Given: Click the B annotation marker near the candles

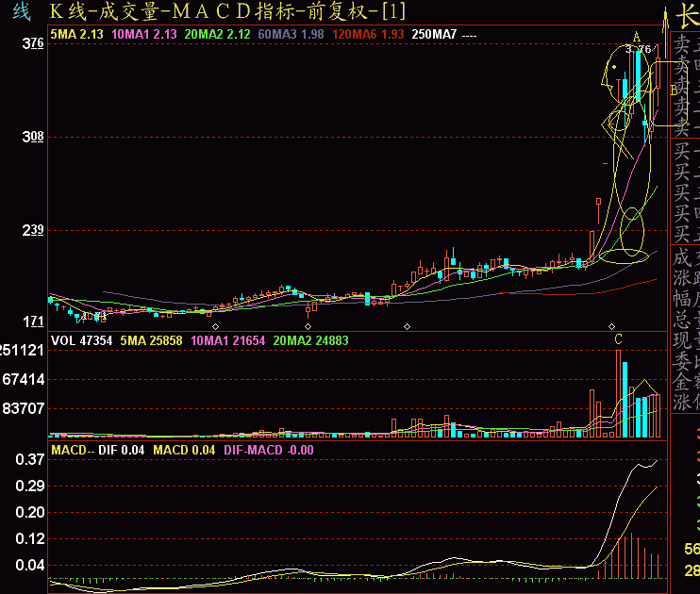Looking at the screenshot, I should coord(673,90).
